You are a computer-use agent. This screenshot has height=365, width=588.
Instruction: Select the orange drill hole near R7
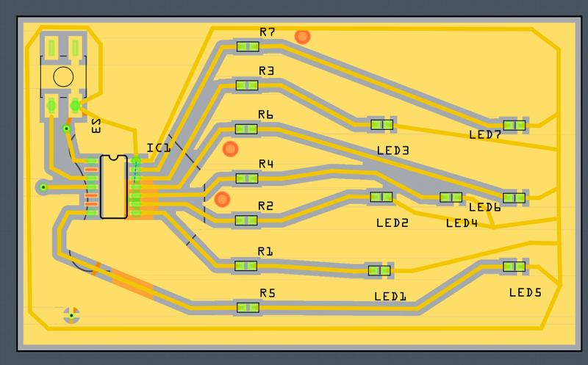point(302,36)
